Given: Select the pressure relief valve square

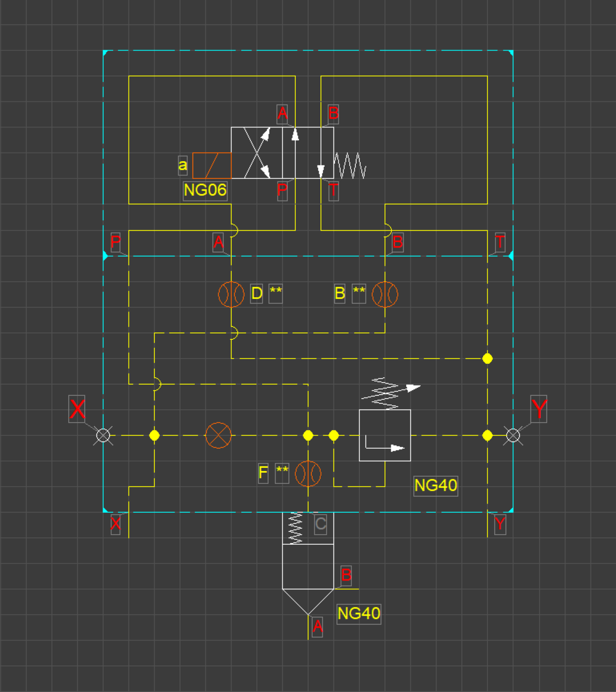Looking at the screenshot, I should click(x=385, y=435).
